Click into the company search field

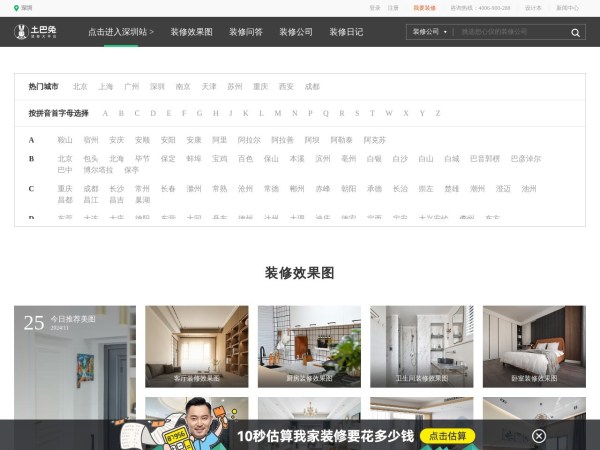click(510, 32)
